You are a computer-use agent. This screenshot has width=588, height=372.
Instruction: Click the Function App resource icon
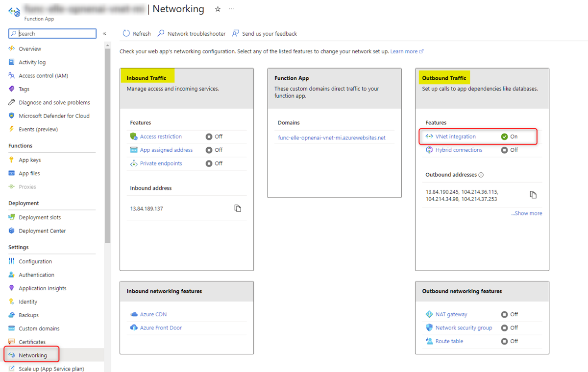[x=14, y=11]
